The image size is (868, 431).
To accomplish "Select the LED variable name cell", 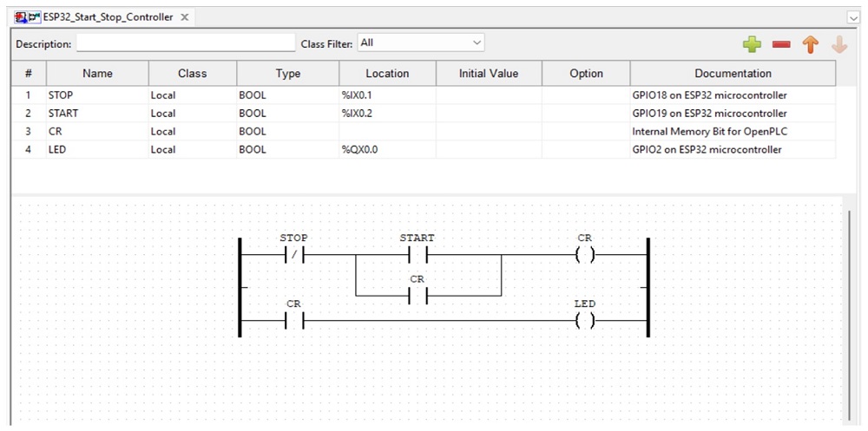I will click(x=97, y=149).
